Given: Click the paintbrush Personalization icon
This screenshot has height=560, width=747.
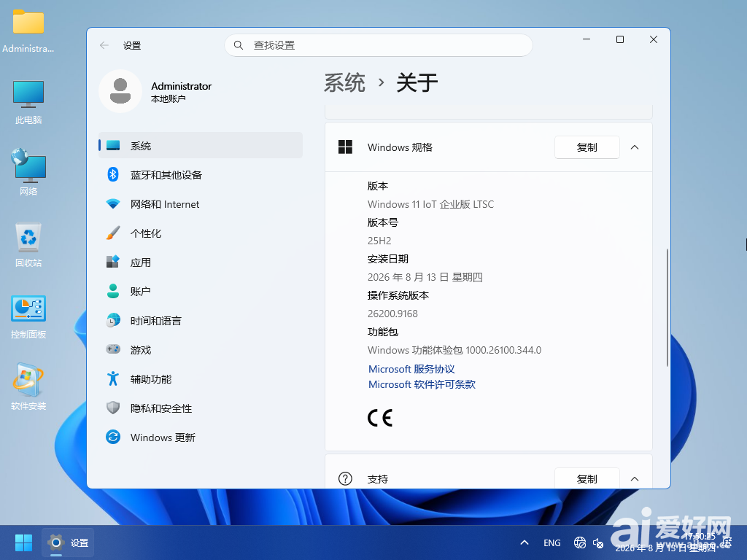Looking at the screenshot, I should 113,233.
